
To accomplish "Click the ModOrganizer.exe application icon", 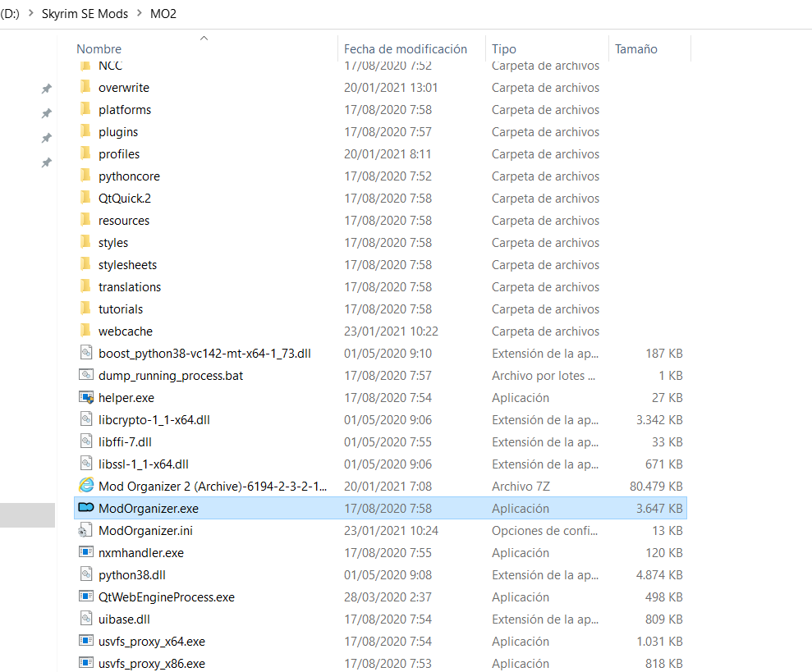I will click(x=86, y=508).
